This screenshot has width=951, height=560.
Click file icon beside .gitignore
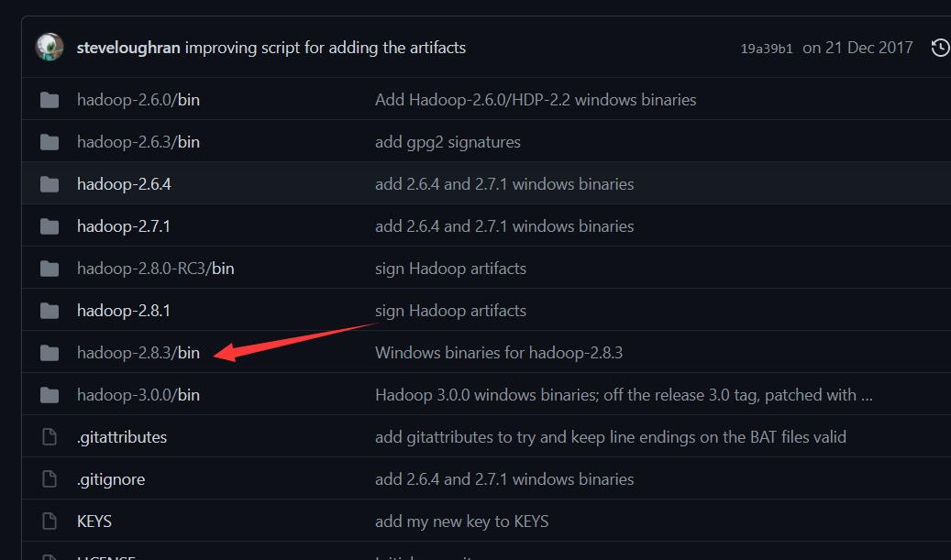pos(50,479)
